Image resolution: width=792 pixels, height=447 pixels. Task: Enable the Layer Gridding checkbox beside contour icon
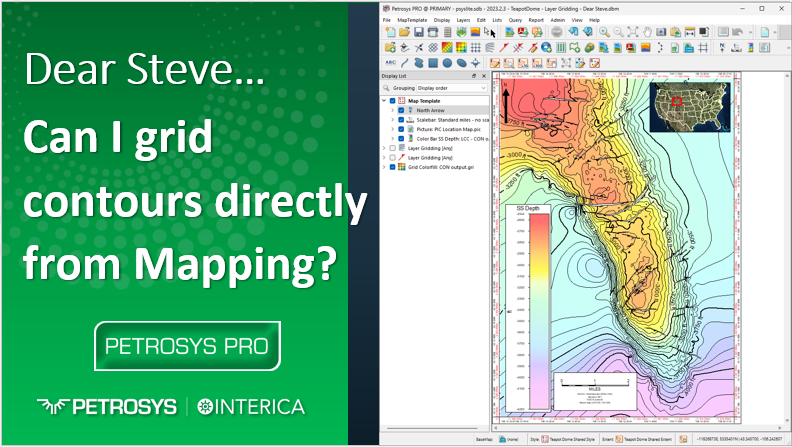pos(392,148)
